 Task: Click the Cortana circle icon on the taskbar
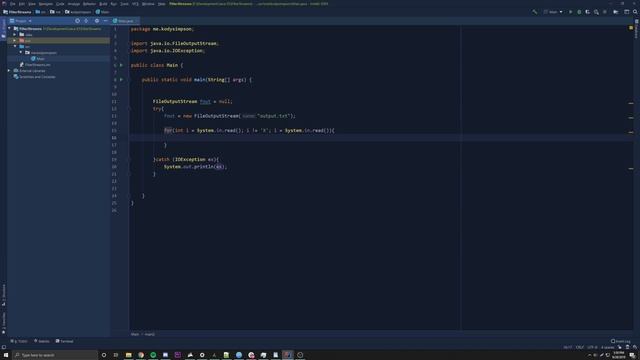coord(104,355)
